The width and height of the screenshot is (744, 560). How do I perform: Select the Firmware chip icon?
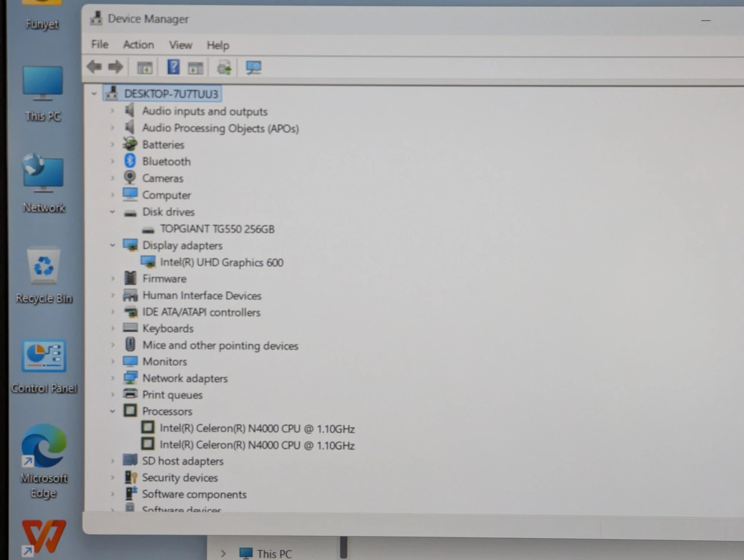tap(130, 278)
